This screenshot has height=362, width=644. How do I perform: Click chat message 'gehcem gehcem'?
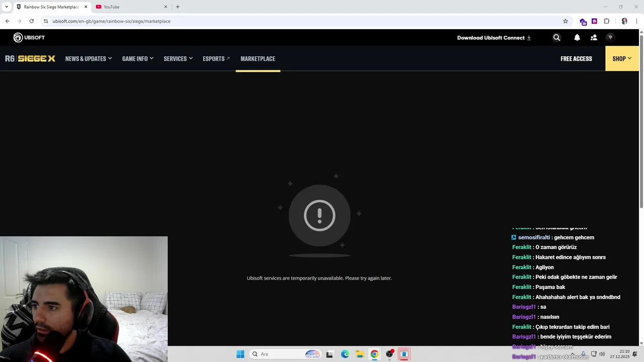(x=574, y=237)
